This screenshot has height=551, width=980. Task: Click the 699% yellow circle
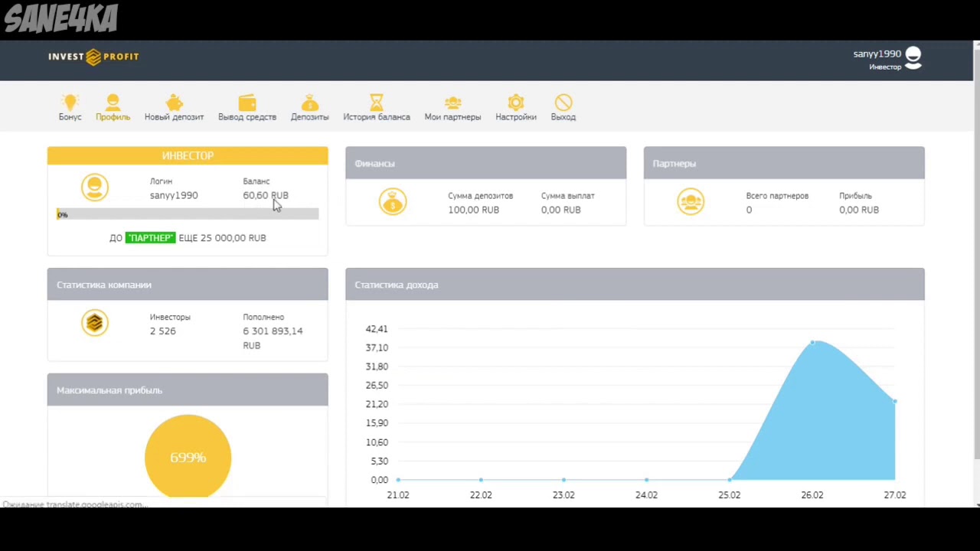pyautogui.click(x=188, y=457)
